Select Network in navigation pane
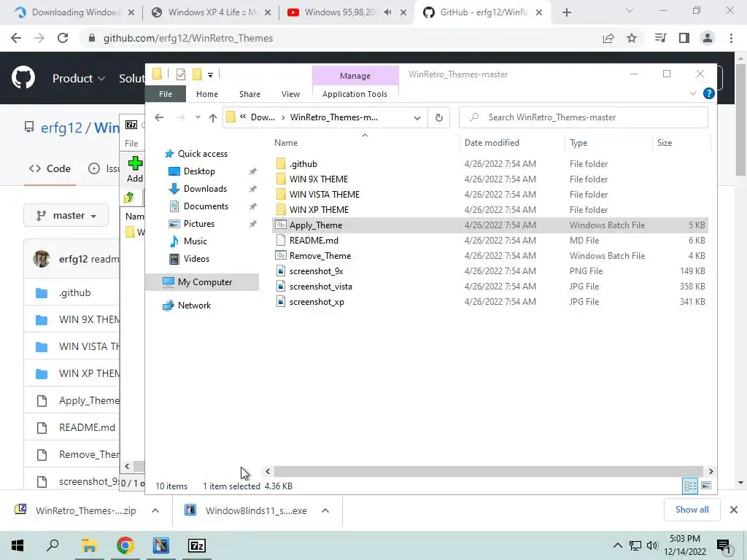 [x=194, y=306]
